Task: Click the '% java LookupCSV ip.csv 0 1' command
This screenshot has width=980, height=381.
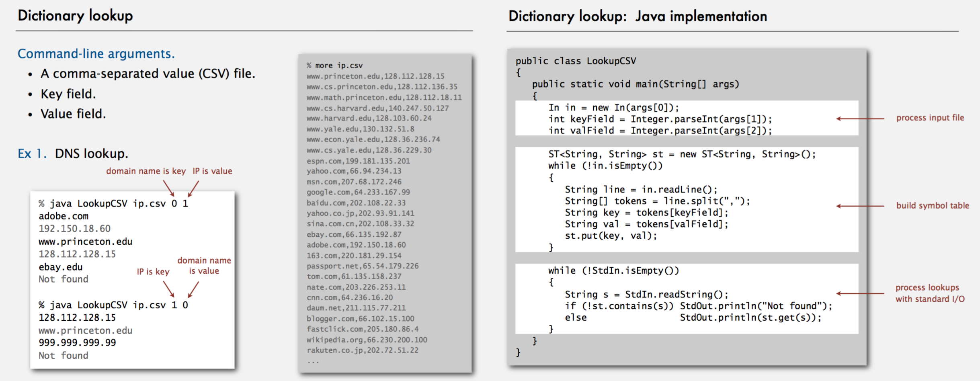Action: (113, 203)
